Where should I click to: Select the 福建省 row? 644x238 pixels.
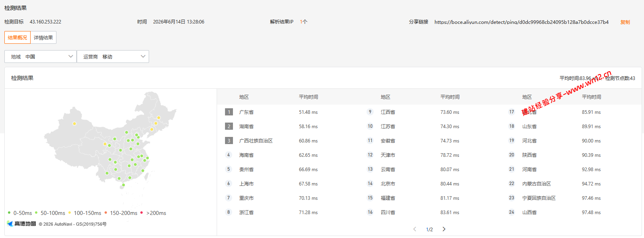[x=429, y=198]
